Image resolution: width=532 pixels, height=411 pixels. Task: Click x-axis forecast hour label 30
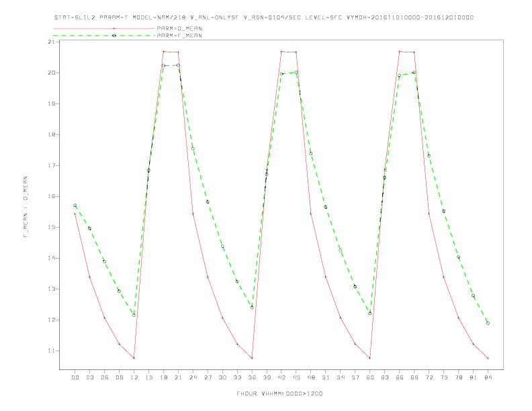point(222,377)
